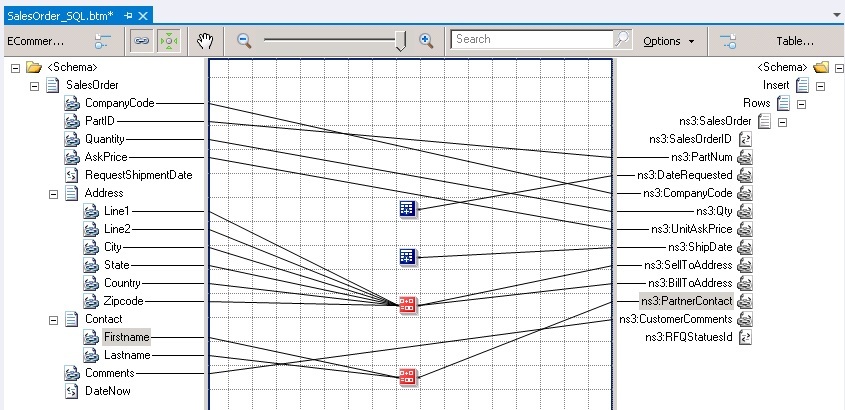Click the search magnifier icon

tap(622, 39)
